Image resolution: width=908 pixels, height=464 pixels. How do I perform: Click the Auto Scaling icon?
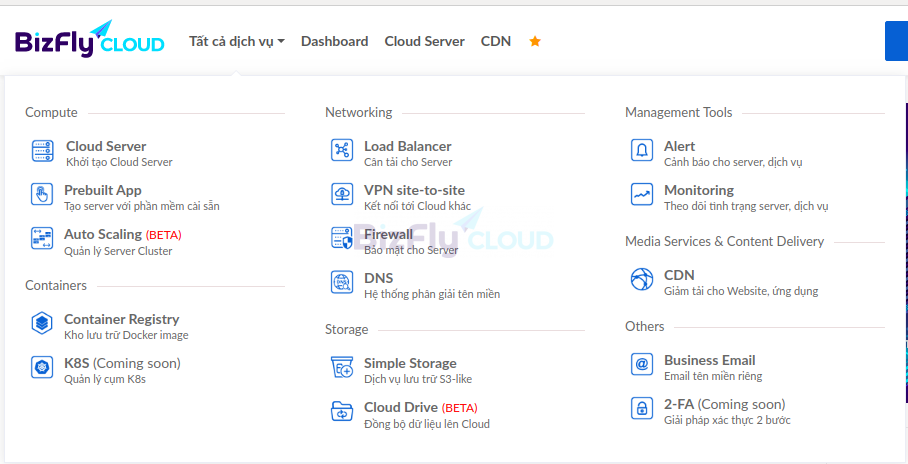click(42, 239)
